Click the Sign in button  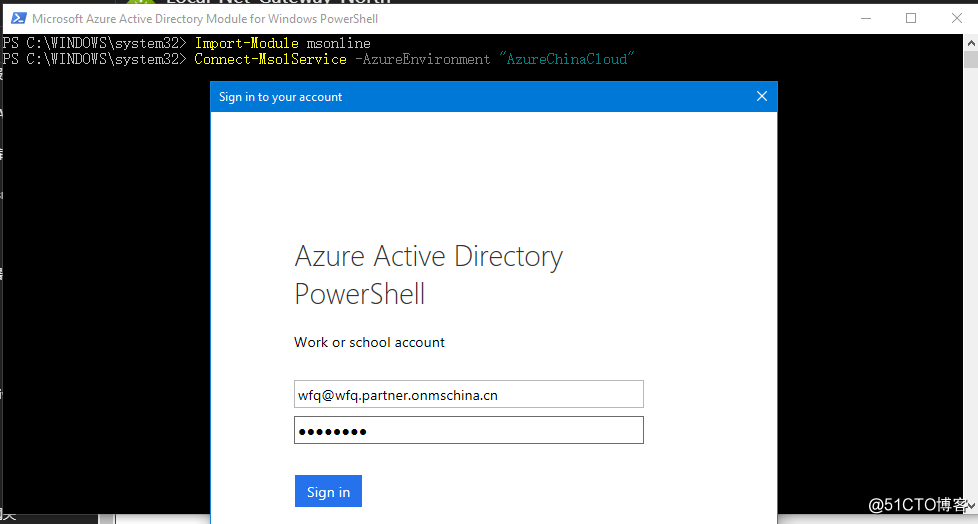(328, 491)
